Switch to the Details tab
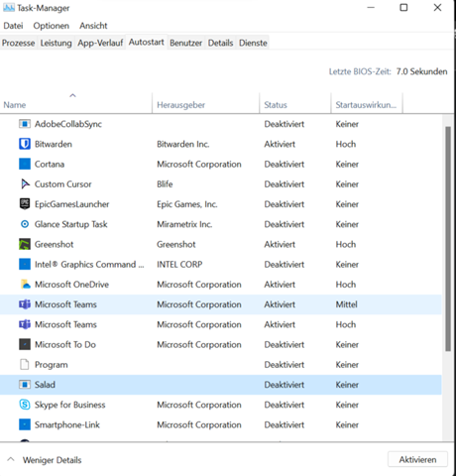456x476 pixels. click(220, 43)
